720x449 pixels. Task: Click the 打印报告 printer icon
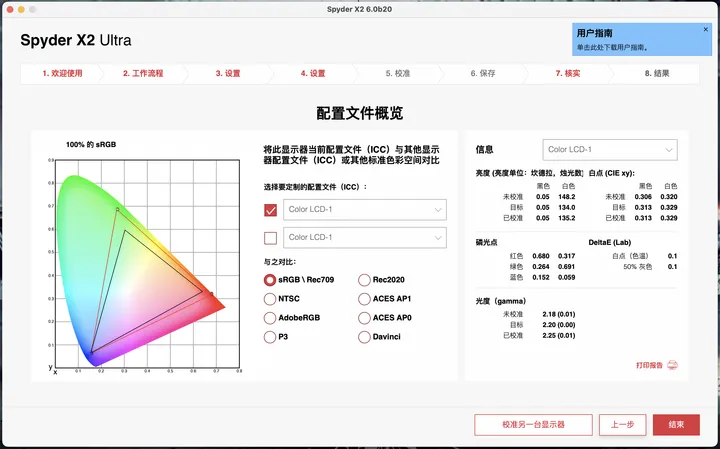coord(672,365)
